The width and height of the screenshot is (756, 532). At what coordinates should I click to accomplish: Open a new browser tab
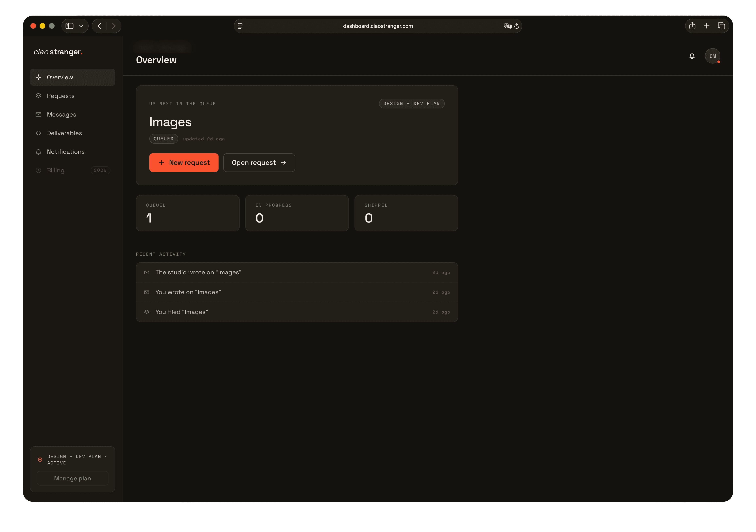coord(707,26)
